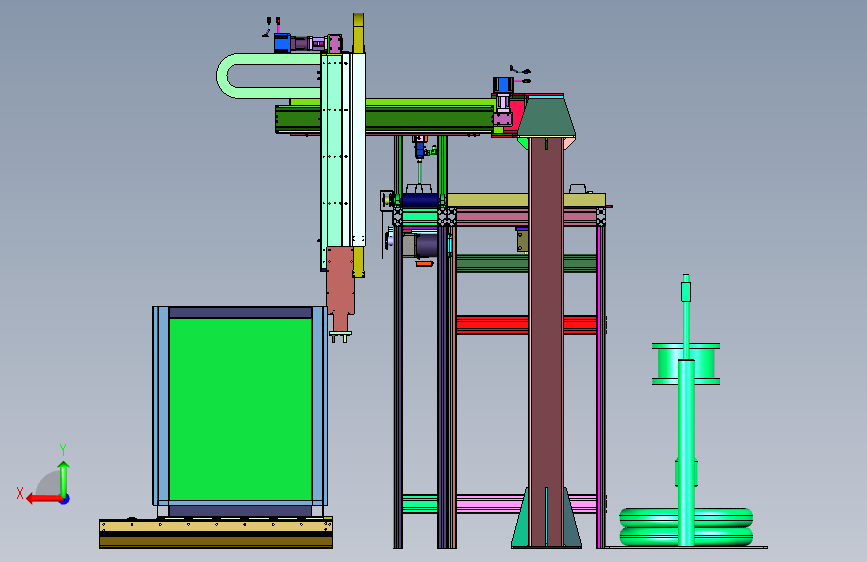Select the yellow base rail under the panel
Image resolution: width=867 pixels, height=562 pixels.
click(216, 533)
